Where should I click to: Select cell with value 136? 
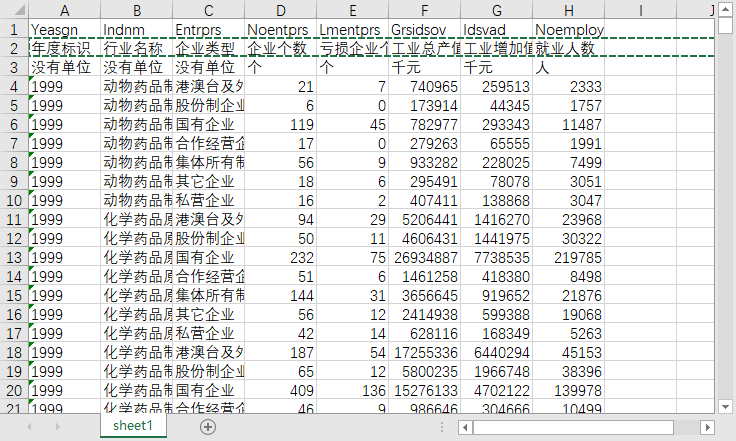353,390
